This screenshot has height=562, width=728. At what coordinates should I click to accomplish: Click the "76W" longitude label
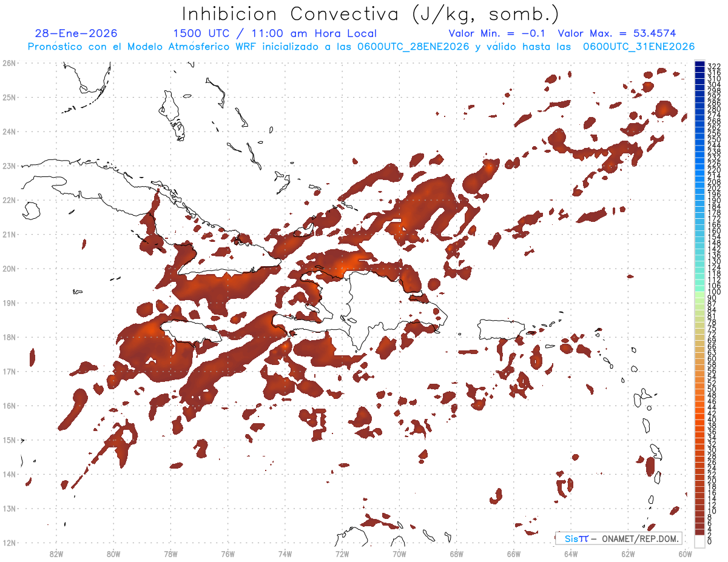tap(227, 554)
